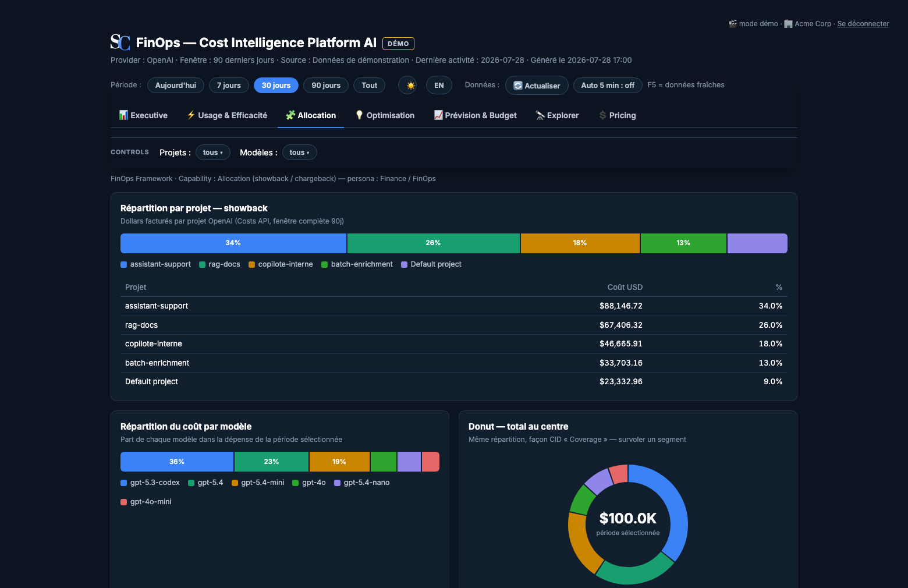The width and height of the screenshot is (908, 588).
Task: Click the light bulb icon on Optimisation
Action: click(x=359, y=115)
